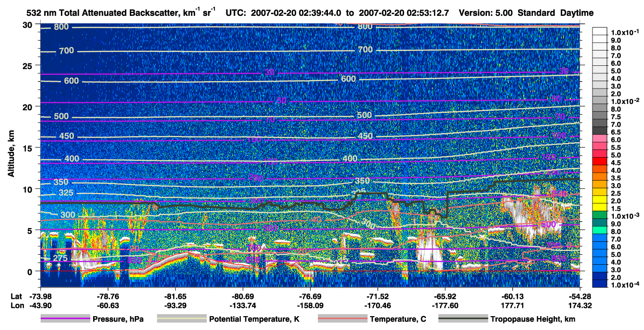Click the colorbar label '5.5'
Screen dimensions: 644x330
point(617,147)
